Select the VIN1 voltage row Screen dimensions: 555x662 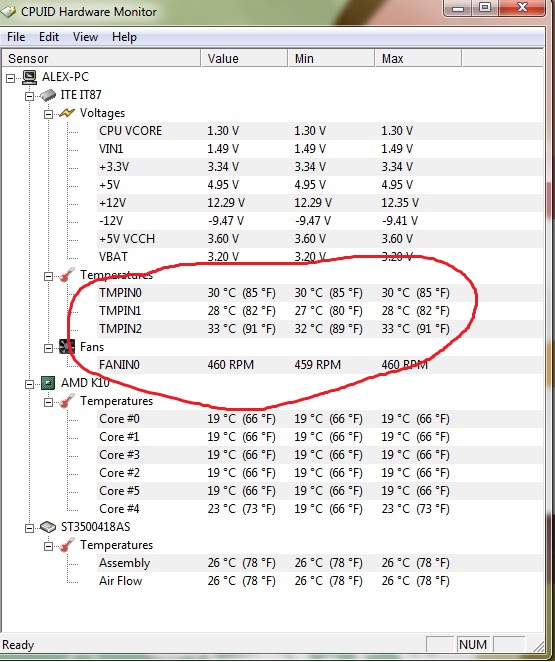coord(320,149)
